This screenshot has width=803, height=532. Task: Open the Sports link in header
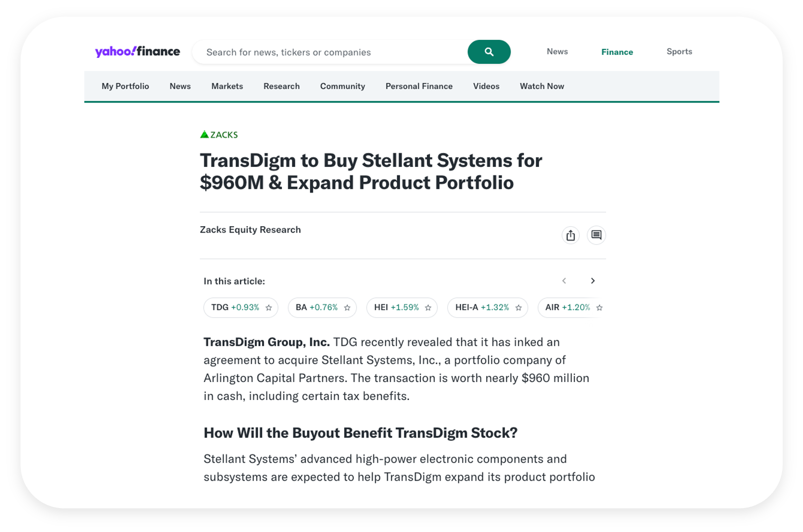(x=679, y=51)
